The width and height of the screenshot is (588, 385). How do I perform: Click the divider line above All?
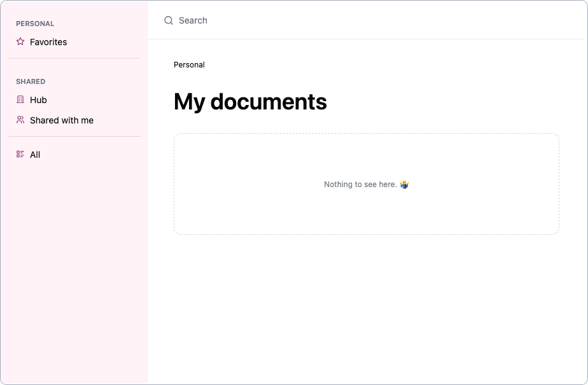coord(74,136)
